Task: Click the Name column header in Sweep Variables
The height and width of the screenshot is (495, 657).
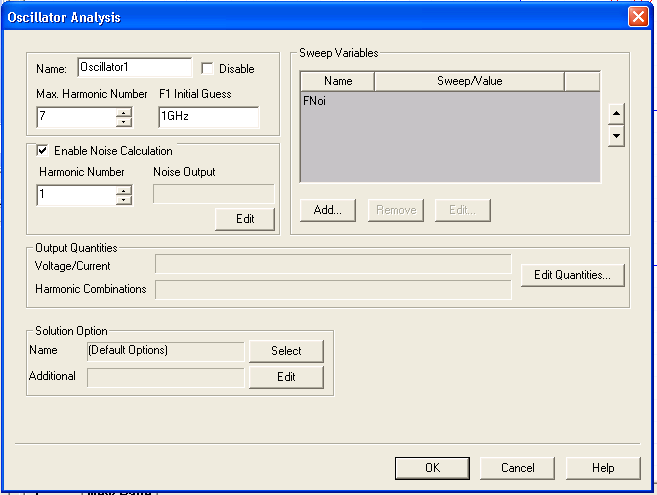Action: pos(337,81)
